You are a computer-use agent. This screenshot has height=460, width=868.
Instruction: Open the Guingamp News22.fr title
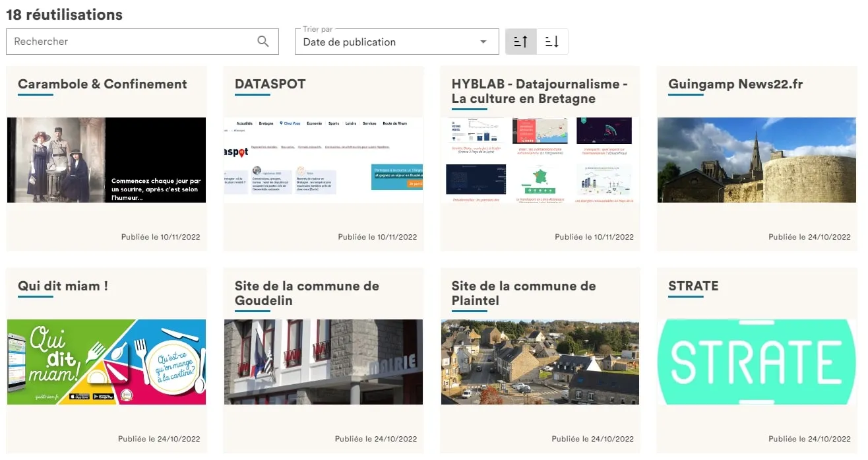tap(735, 84)
